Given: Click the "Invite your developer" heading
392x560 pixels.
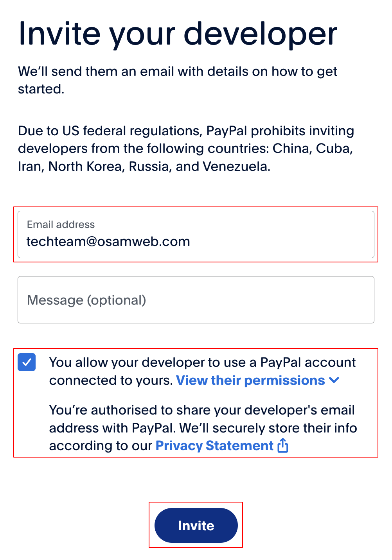Looking at the screenshot, I should pos(178,34).
